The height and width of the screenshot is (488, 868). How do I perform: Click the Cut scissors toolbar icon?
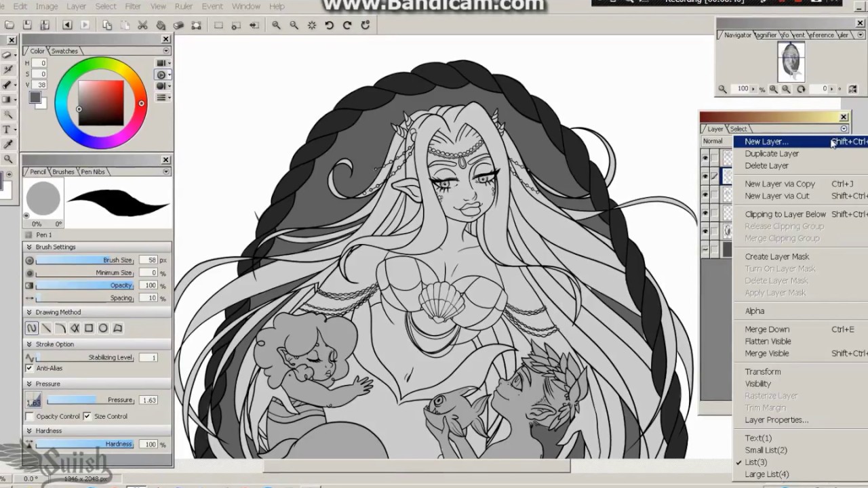pos(143,25)
